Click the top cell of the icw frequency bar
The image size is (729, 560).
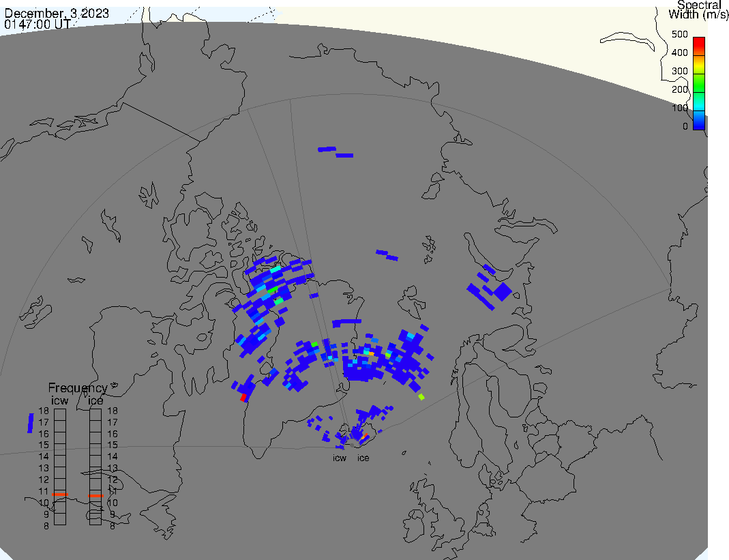tap(60, 411)
